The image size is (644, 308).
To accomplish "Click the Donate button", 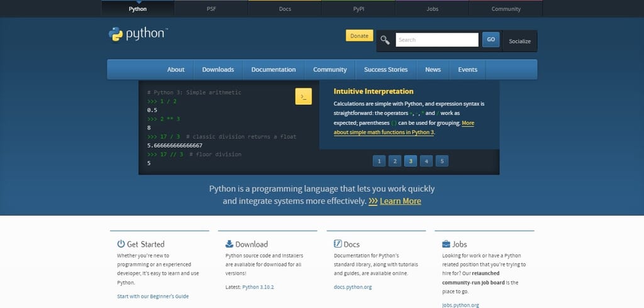I will point(359,36).
